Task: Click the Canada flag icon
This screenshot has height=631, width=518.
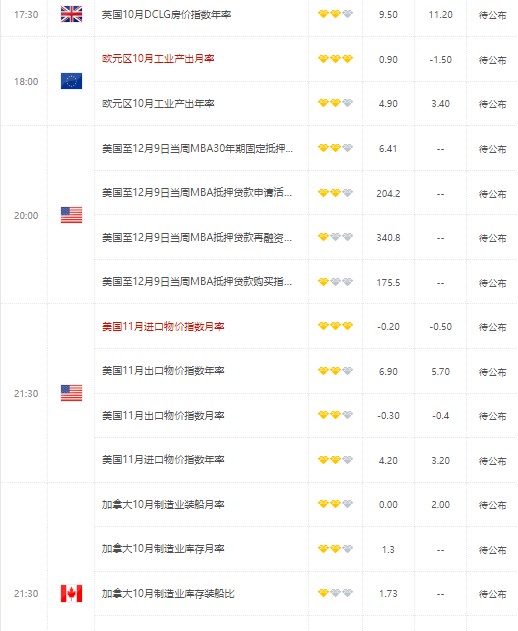Action: point(71,593)
